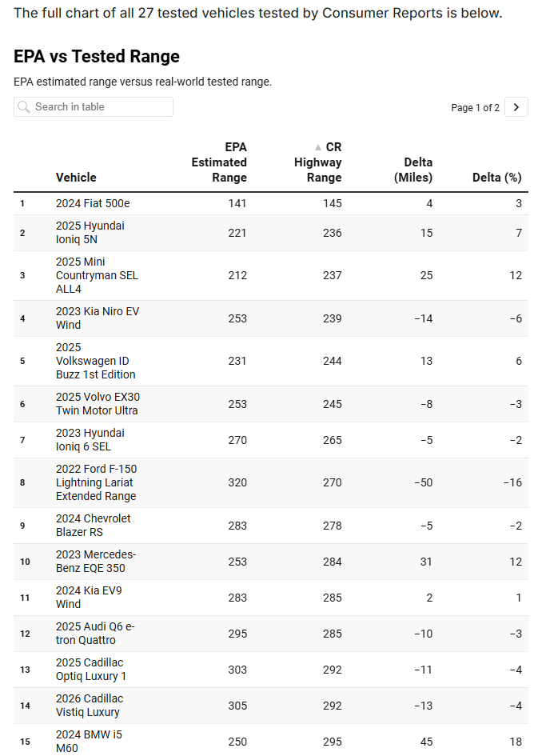Click the 2025 Audi Q6 e-tron Quattro cell
Viewport: 542px width, 756px height.
pyautogui.click(x=95, y=634)
